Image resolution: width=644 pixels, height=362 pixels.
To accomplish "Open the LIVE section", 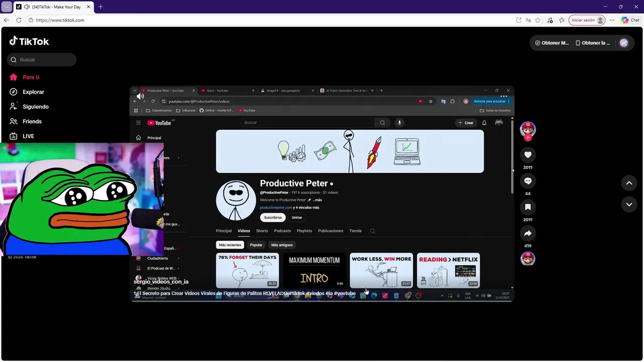I will tap(22, 136).
